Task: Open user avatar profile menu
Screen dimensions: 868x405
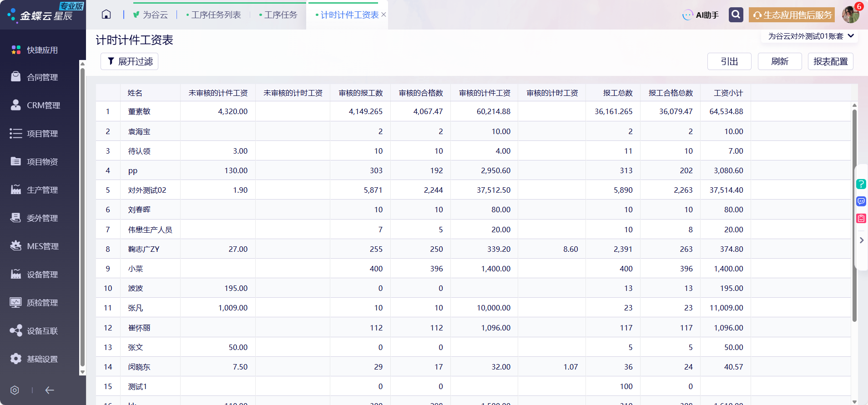Action: 850,15
